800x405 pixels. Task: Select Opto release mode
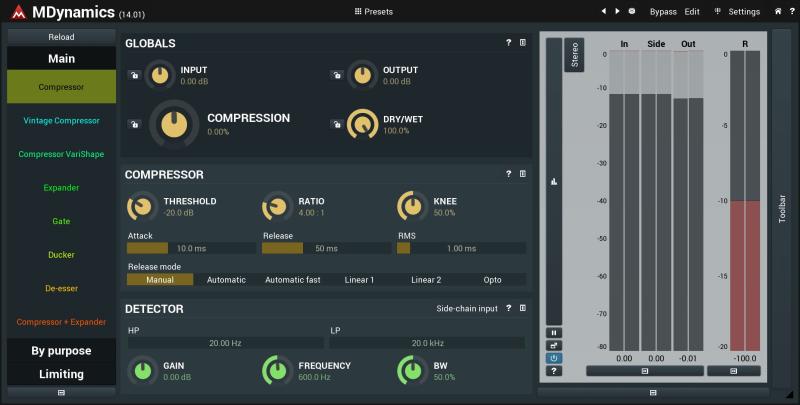[492, 280]
